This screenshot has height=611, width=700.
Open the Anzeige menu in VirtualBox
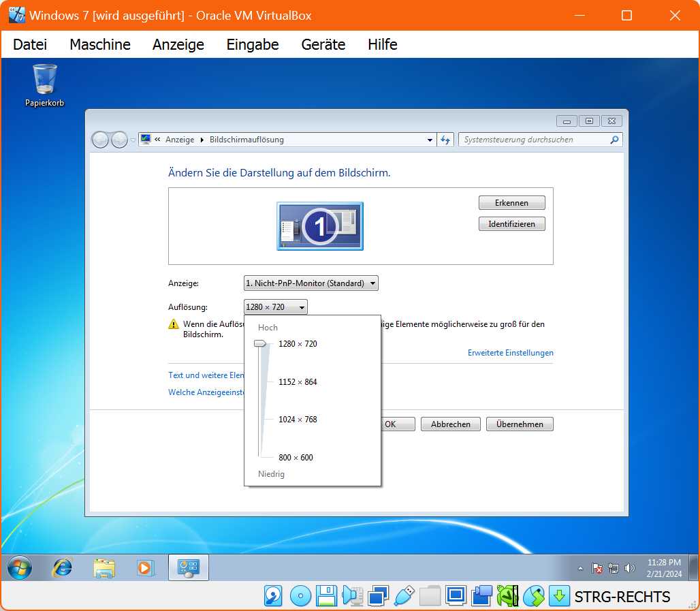(x=178, y=45)
